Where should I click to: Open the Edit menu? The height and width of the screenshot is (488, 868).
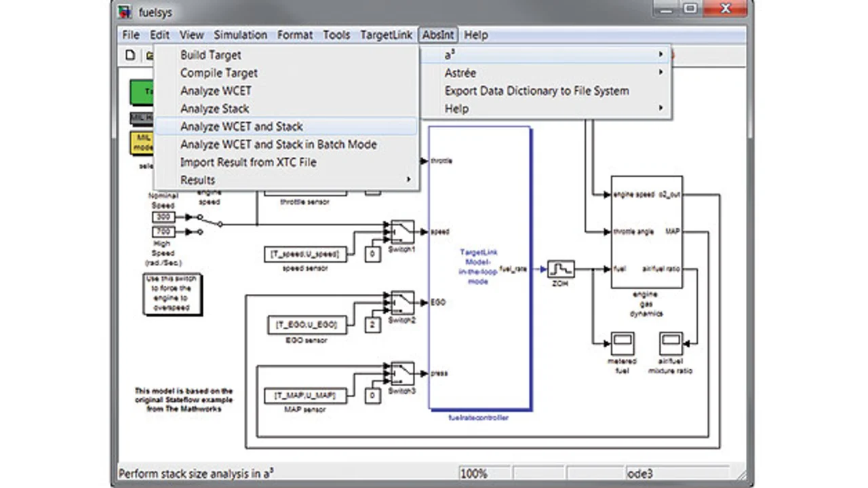point(160,35)
